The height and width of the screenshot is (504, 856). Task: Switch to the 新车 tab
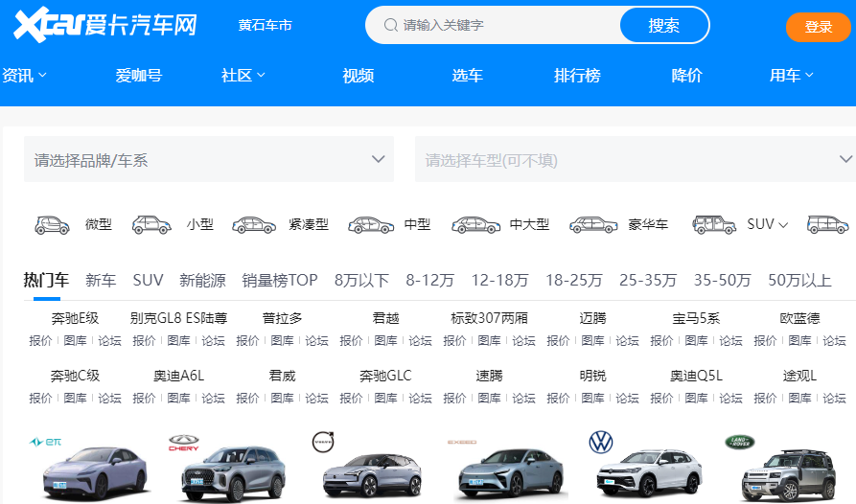(x=101, y=281)
